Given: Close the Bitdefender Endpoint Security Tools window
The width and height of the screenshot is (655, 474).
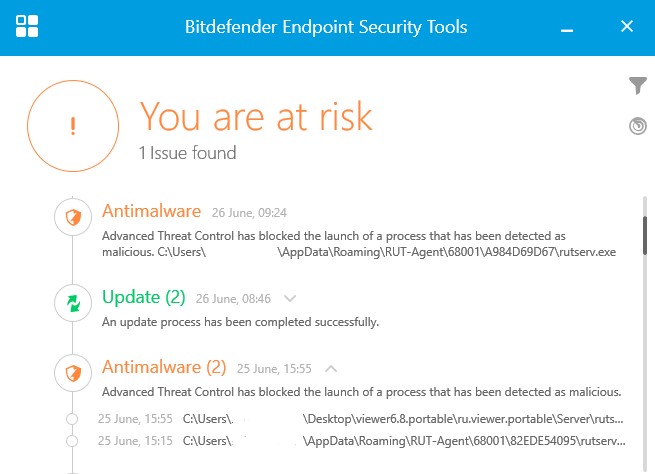Looking at the screenshot, I should pyautogui.click(x=627, y=27).
